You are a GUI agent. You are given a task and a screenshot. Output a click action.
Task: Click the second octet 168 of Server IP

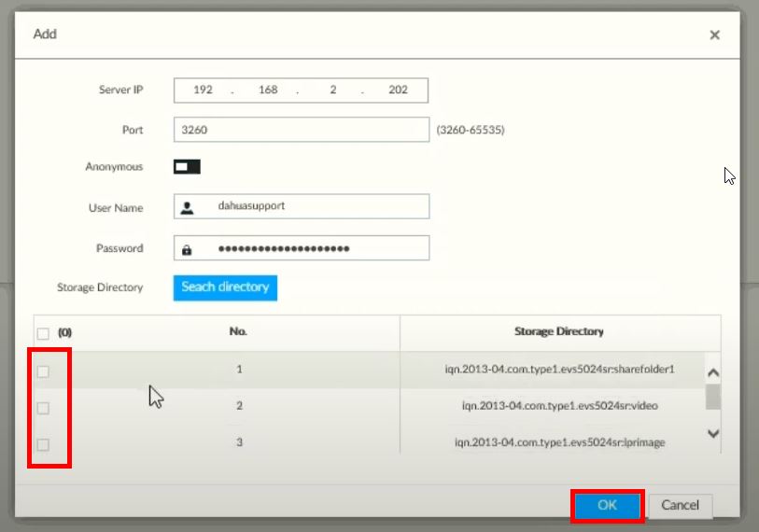(268, 90)
